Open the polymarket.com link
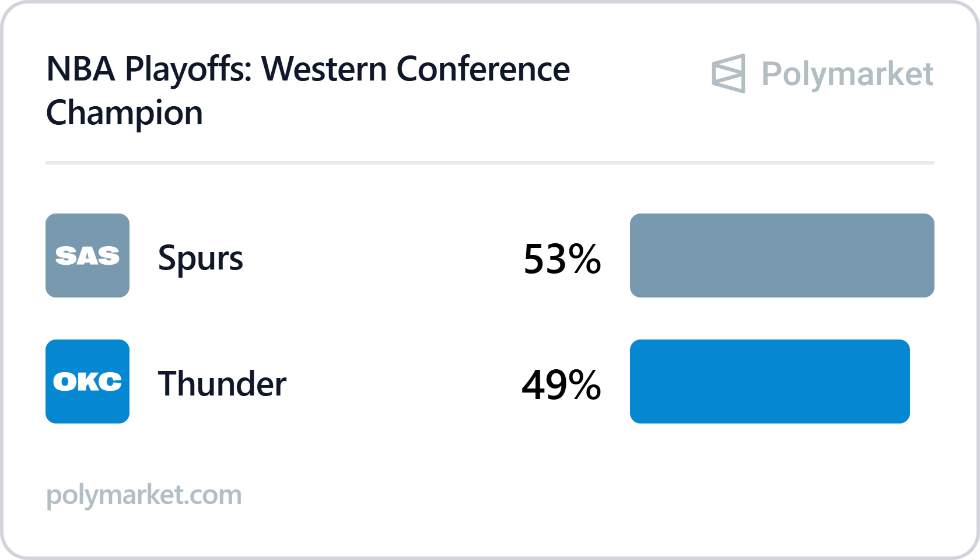This screenshot has width=980, height=560. 143,495
